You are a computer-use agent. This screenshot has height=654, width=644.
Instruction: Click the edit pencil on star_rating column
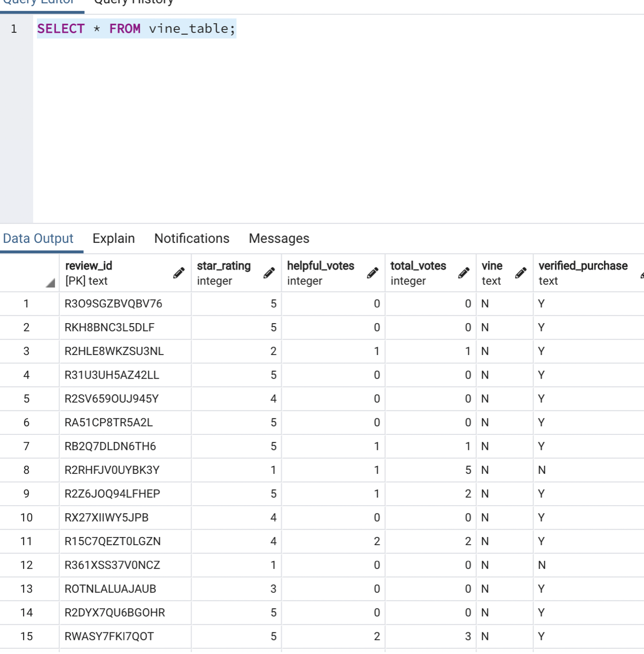[269, 273]
